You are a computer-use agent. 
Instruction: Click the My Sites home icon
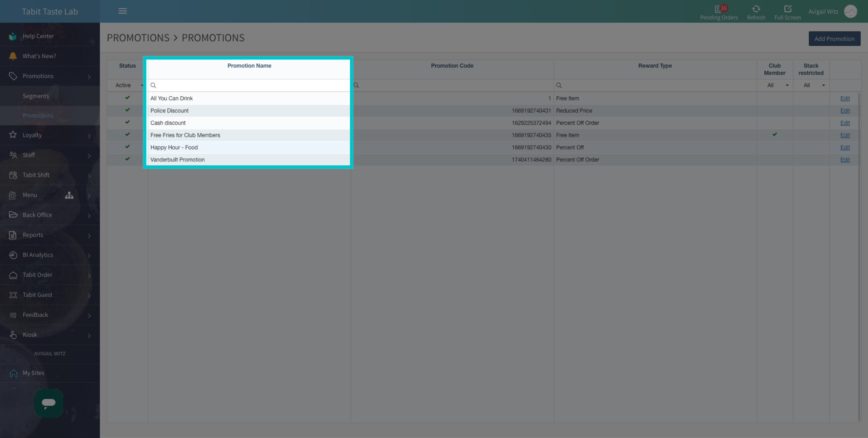14,373
